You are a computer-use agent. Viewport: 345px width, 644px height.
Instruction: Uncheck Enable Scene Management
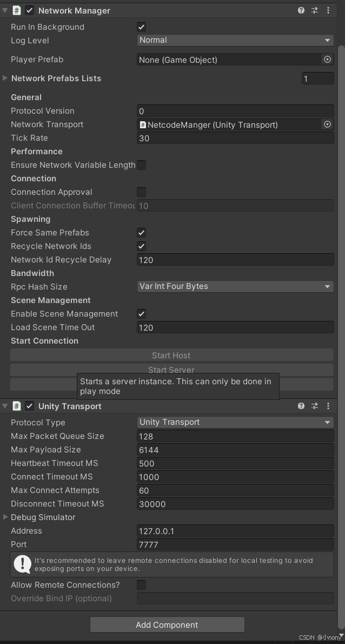coord(141,314)
